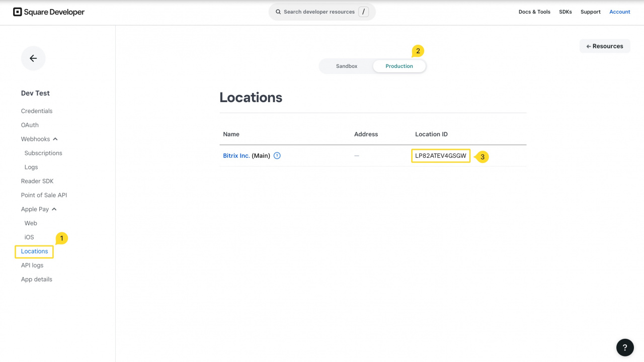Open the Bitrix Inc. location details
This screenshot has width=644, height=362.
pyautogui.click(x=236, y=155)
